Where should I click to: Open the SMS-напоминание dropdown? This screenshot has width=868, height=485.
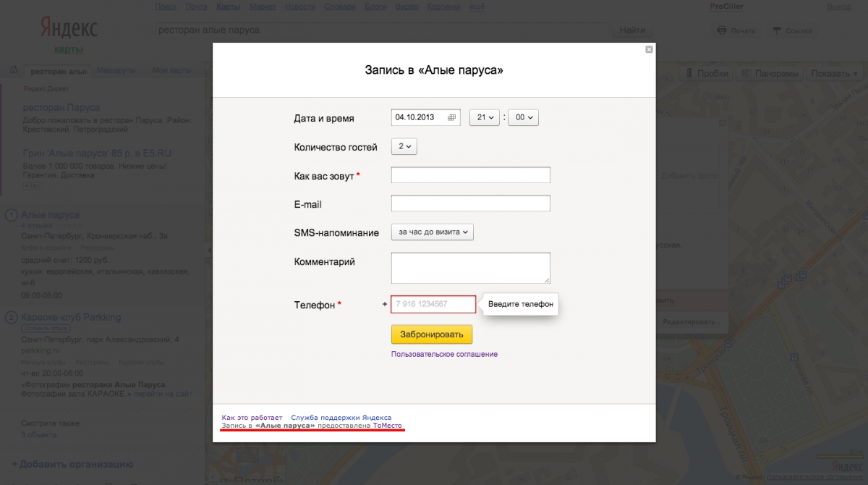tap(433, 232)
